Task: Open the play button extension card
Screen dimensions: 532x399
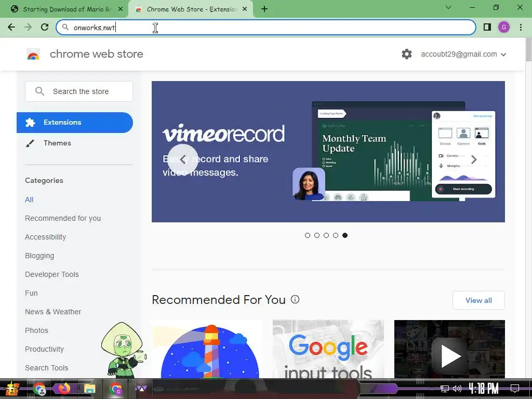Action: coord(449,349)
